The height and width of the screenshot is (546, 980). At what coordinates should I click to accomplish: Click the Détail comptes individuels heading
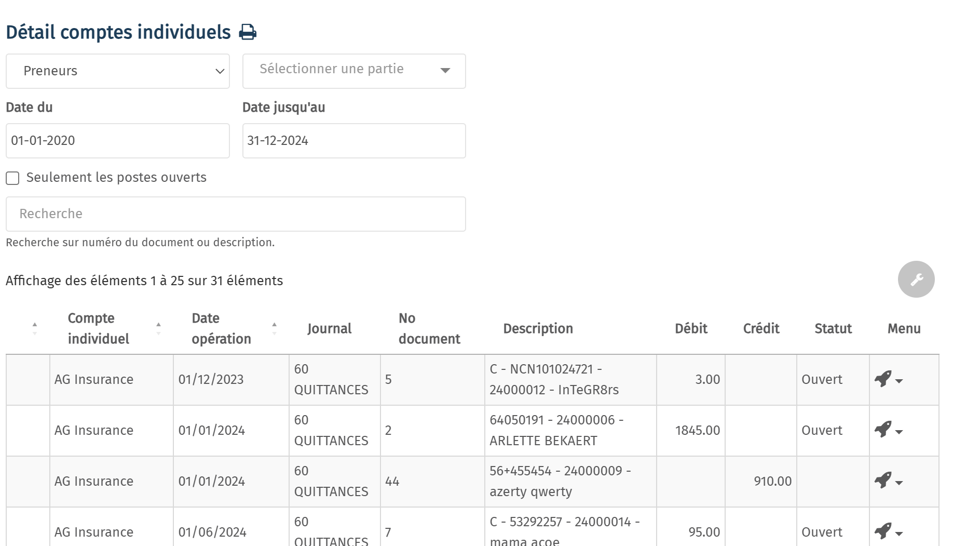[118, 32]
